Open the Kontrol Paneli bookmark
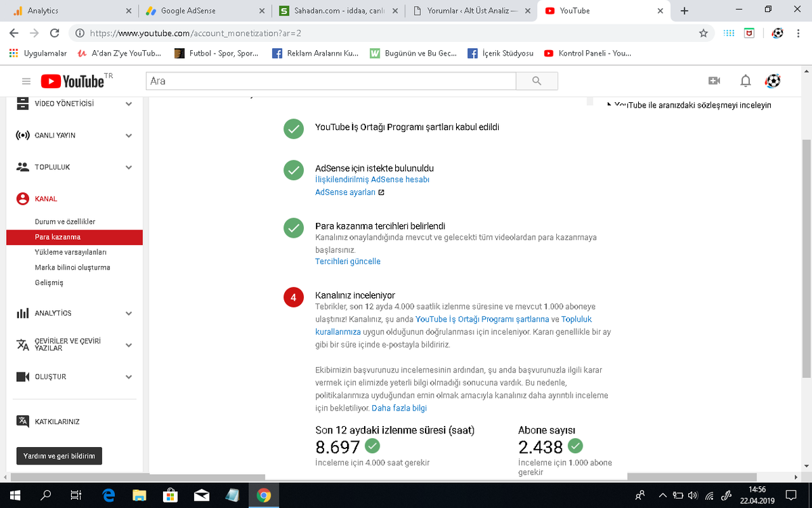The image size is (812, 508). pyautogui.click(x=587, y=53)
